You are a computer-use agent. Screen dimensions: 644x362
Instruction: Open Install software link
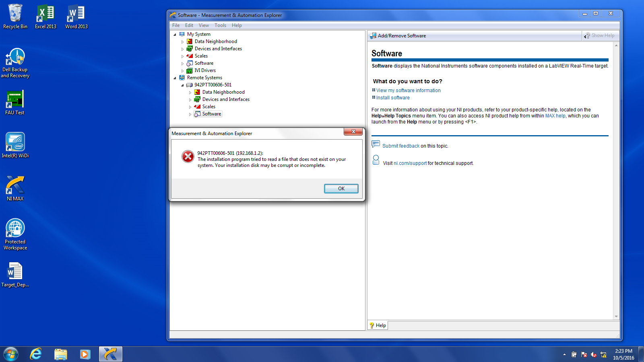click(393, 98)
